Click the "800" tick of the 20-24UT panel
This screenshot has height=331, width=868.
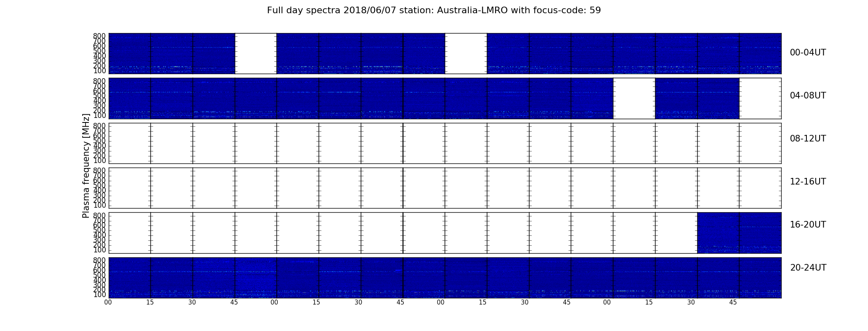(99, 260)
